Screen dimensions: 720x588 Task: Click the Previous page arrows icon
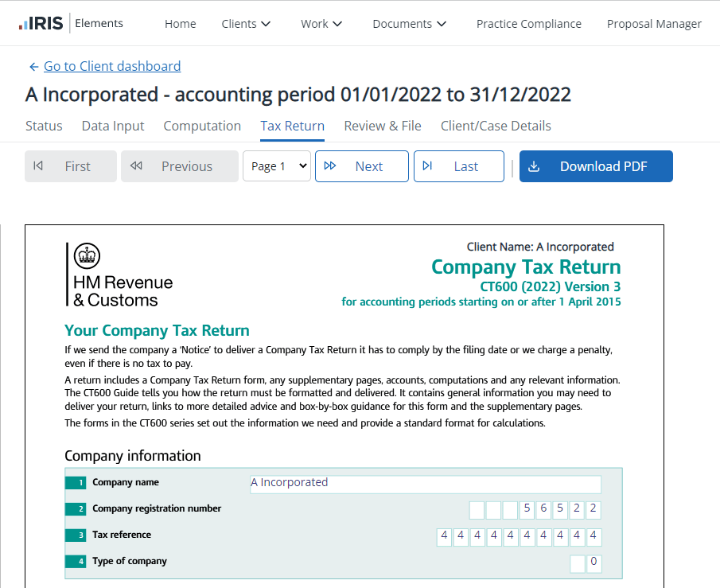coord(136,165)
